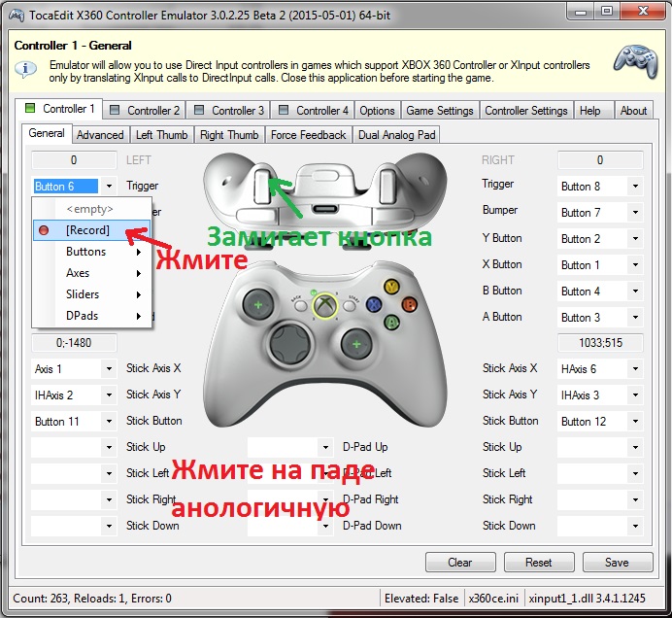Viewport: 672px width, 618px height.
Task: Click the x360ce.ini status bar entry
Action: click(x=493, y=599)
